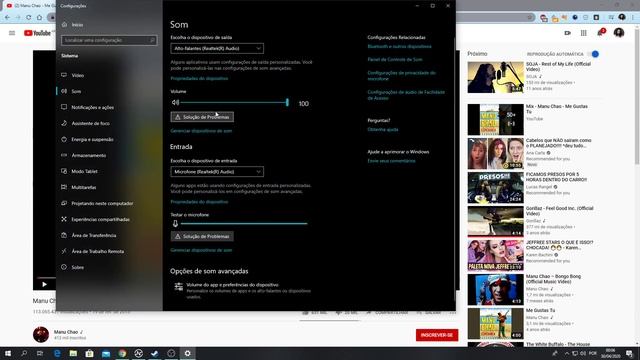Open Manu Chao channel avatar
Screen dimensions: 640x360
(x=41, y=335)
